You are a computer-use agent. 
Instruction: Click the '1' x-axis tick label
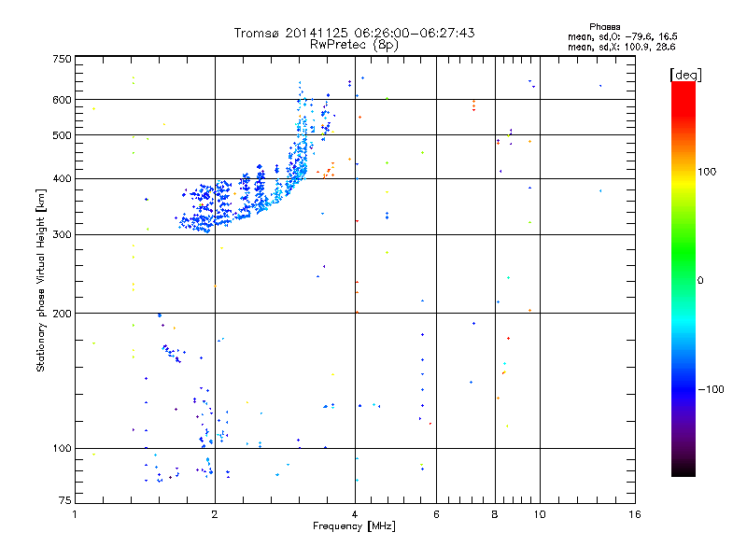tap(75, 514)
